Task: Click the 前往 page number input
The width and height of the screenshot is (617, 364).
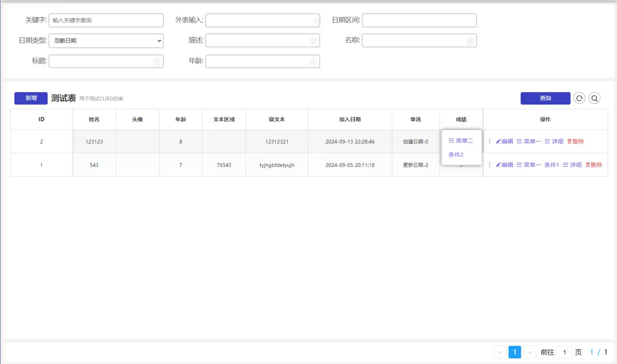Action: [x=564, y=352]
